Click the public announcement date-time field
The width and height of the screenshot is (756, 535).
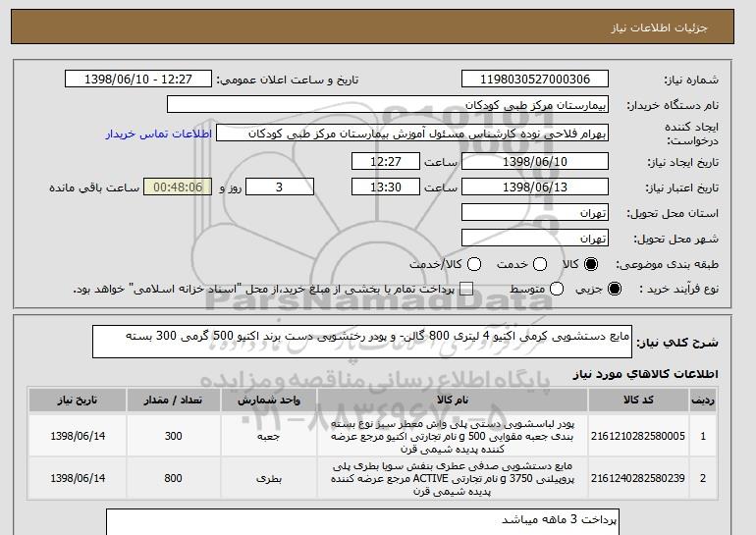pos(138,80)
